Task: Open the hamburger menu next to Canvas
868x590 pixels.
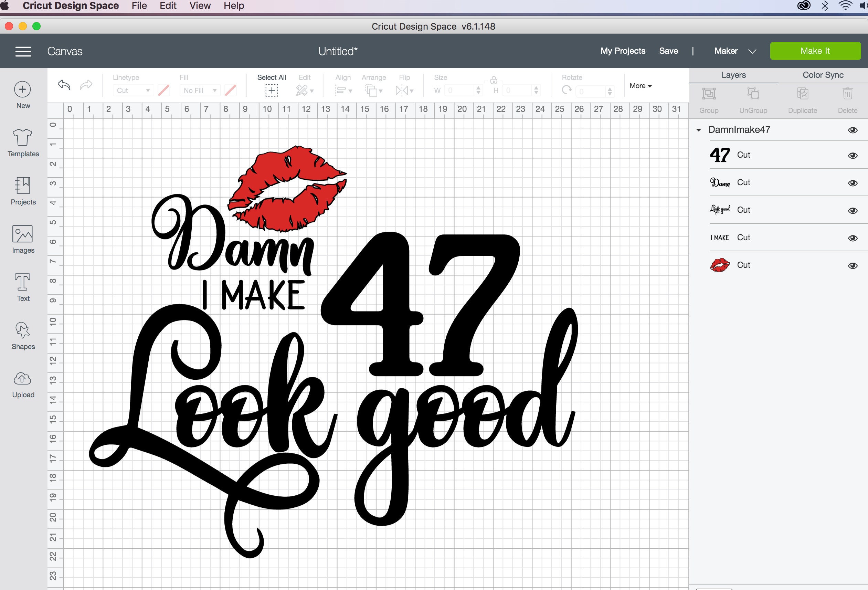Action: point(23,51)
